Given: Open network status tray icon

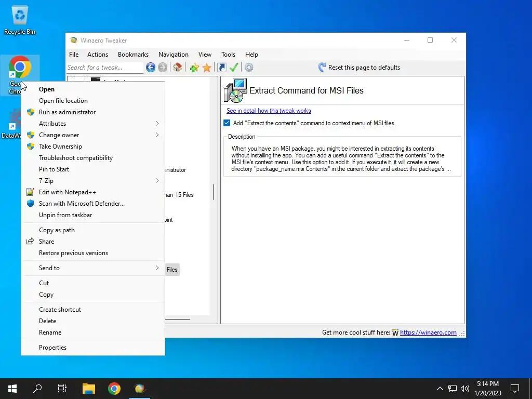Looking at the screenshot, I should (x=453, y=389).
